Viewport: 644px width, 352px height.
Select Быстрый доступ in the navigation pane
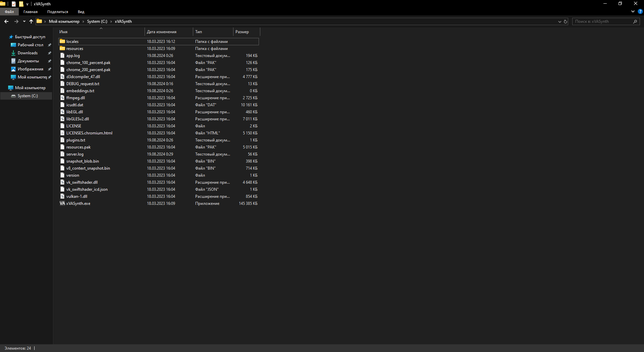[30, 37]
